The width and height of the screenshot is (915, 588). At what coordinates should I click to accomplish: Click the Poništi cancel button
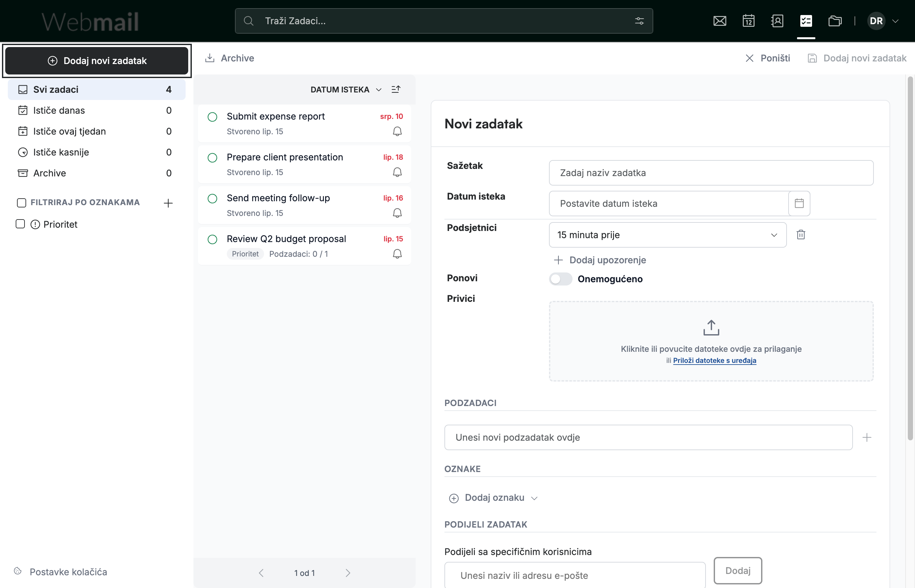[x=768, y=58]
